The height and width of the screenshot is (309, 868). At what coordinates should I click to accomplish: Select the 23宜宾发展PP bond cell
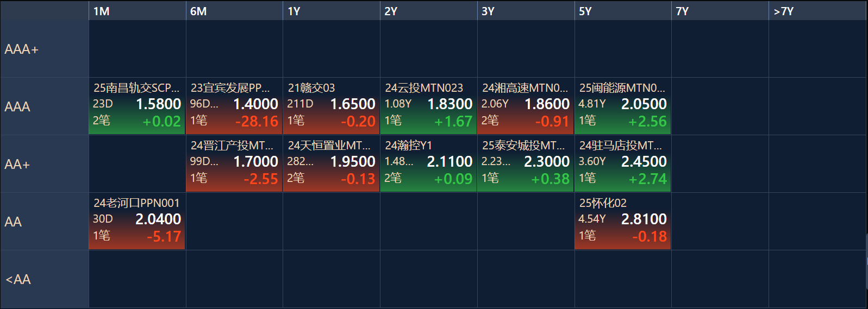coord(234,106)
